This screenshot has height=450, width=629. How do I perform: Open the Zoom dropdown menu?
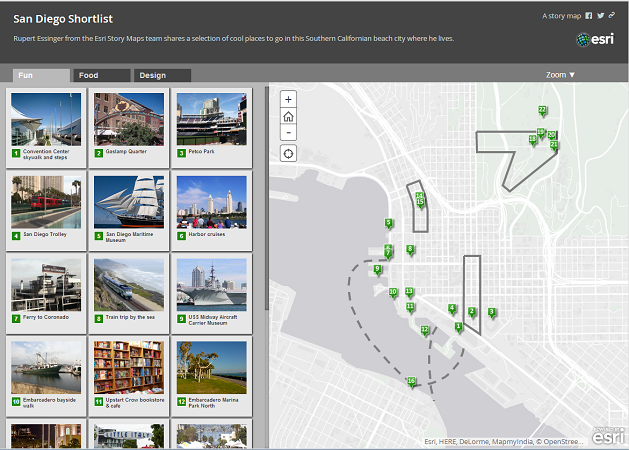click(560, 75)
